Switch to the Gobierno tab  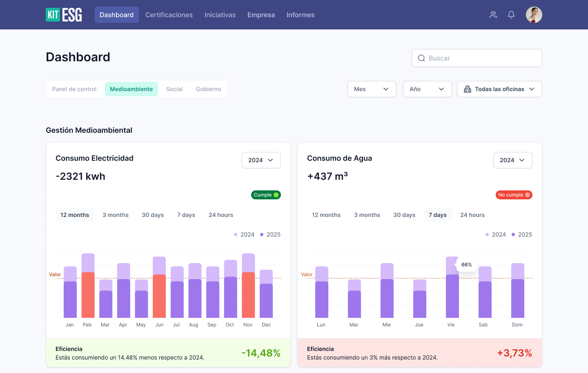pos(208,89)
